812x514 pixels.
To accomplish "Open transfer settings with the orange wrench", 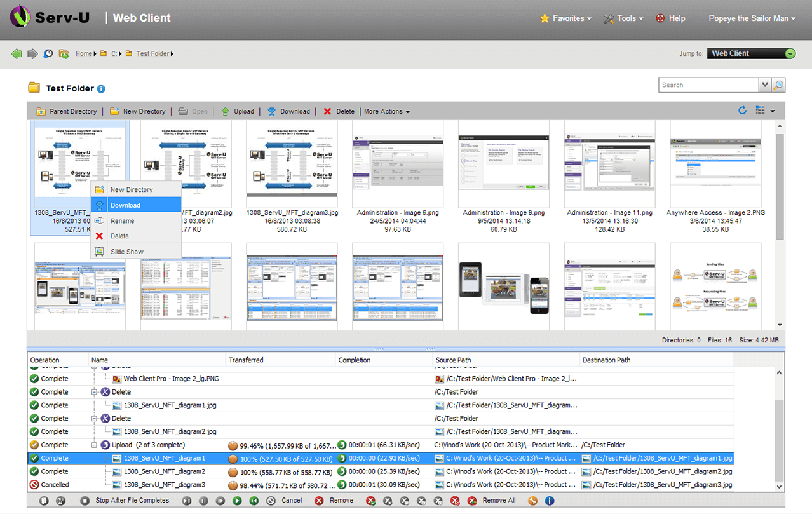I will click(x=532, y=501).
